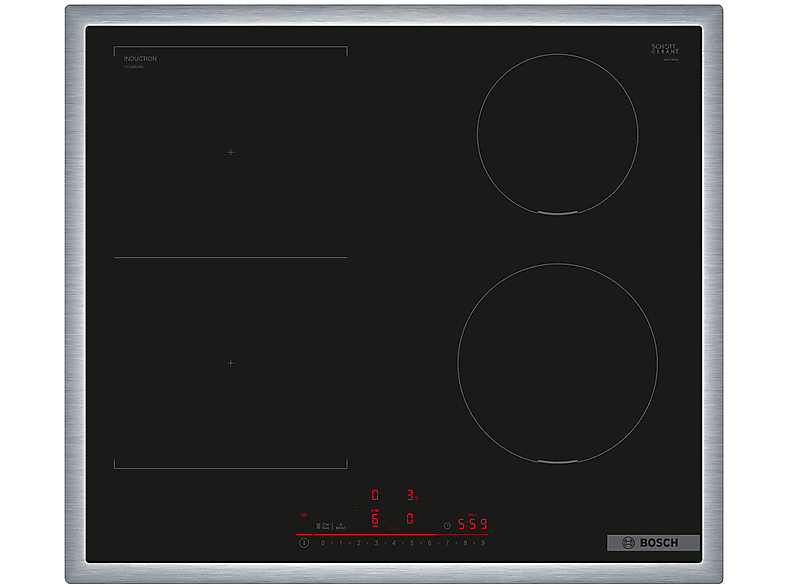
Task: Touch the lower flex zone cross marker
Action: (230, 363)
